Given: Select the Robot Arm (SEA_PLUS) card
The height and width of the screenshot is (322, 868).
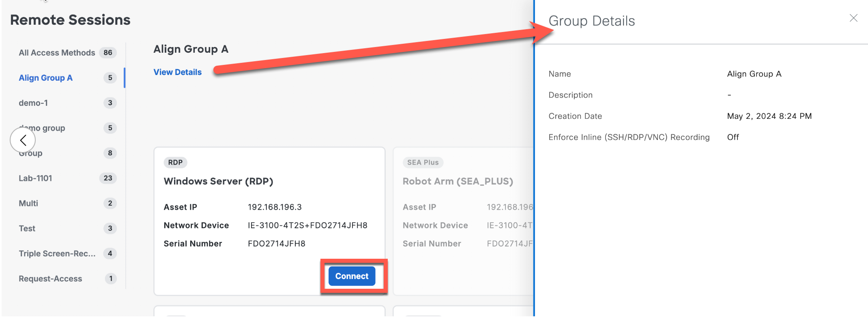Looking at the screenshot, I should 458,181.
